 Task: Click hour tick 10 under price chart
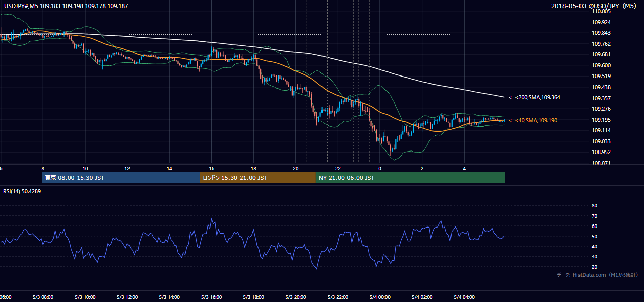[85, 168]
